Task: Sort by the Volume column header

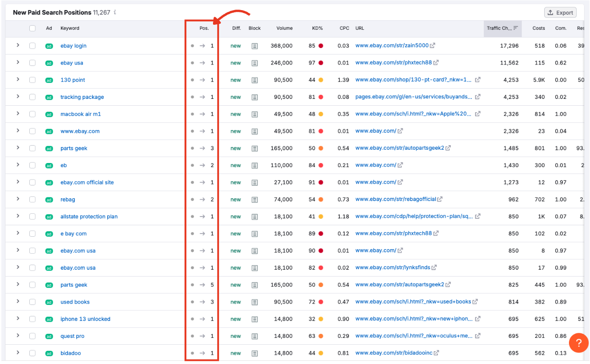Action: (284, 28)
